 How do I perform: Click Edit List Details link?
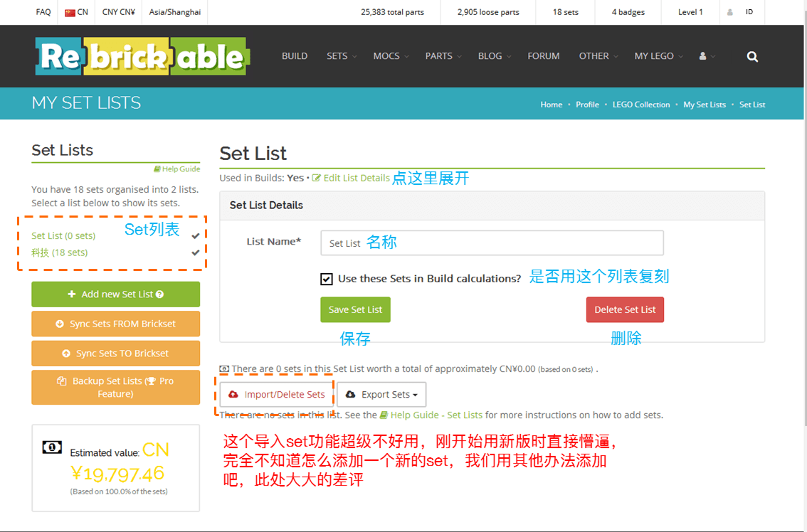click(356, 178)
